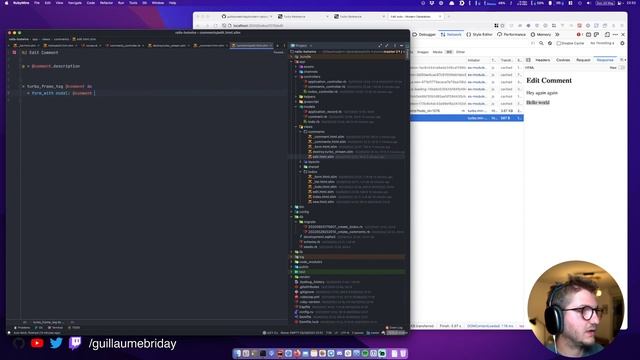Select edit.html.slim under comments
This screenshot has width=640, height=360.
click(323, 157)
